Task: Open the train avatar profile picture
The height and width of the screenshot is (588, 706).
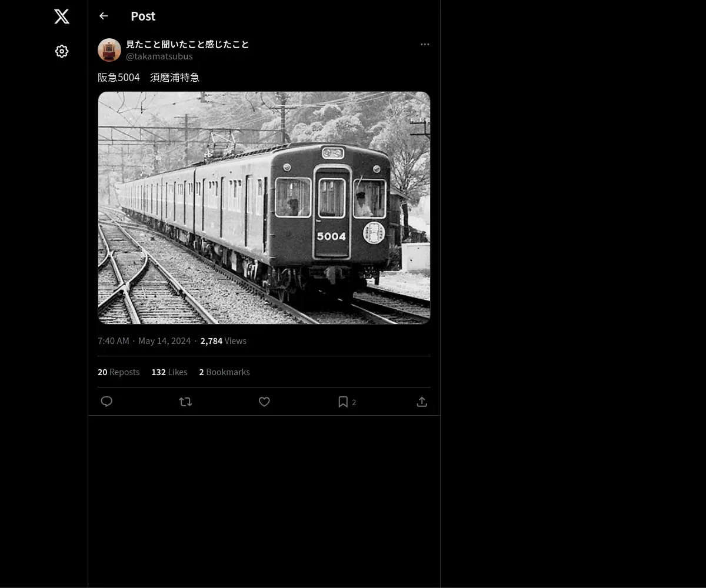Action: [x=109, y=50]
